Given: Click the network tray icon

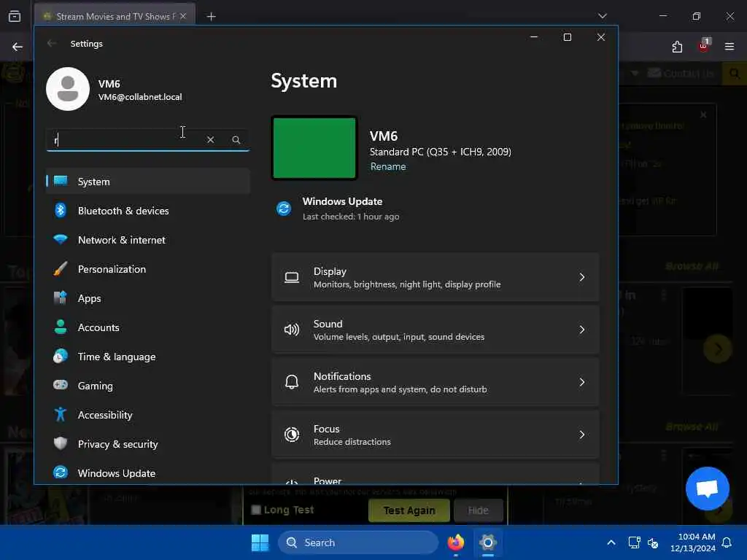Looking at the screenshot, I should (634, 542).
